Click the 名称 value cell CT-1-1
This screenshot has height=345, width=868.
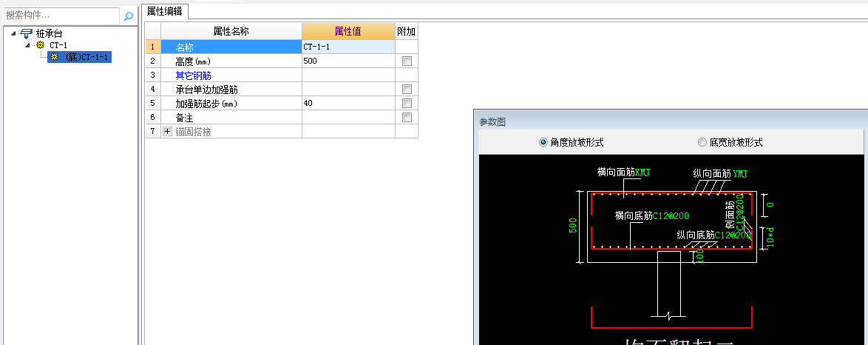pyautogui.click(x=348, y=47)
